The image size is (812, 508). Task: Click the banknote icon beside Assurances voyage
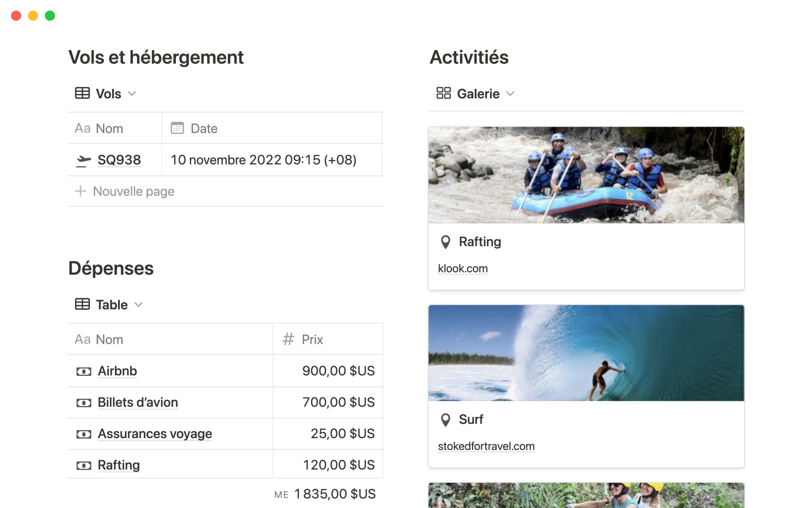(83, 434)
